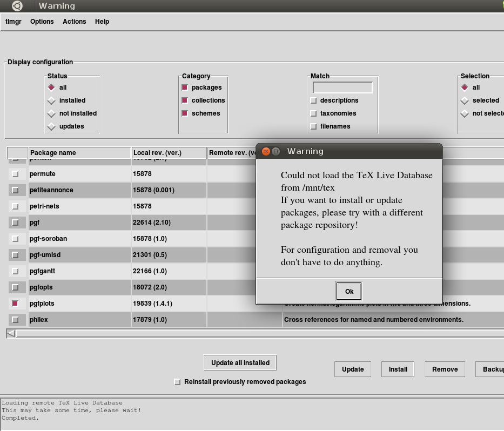Screen dimensions: 504x431
Task: Select Status 'installed' radio button
Action: 51,100
